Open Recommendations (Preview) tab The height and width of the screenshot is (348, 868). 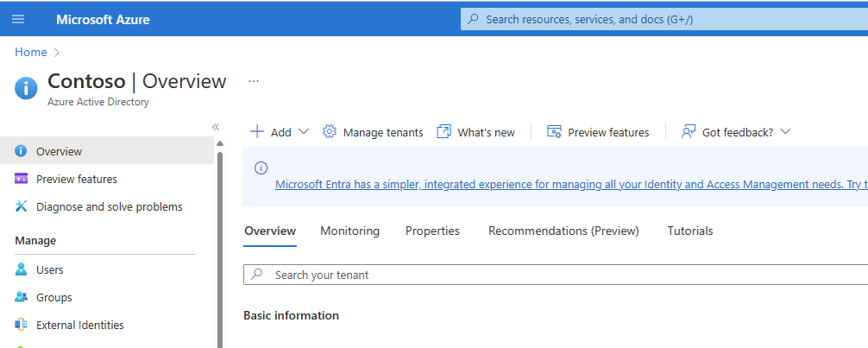pos(563,231)
